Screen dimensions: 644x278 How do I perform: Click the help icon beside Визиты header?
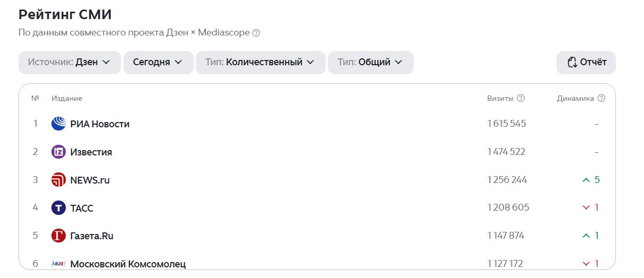(521, 98)
